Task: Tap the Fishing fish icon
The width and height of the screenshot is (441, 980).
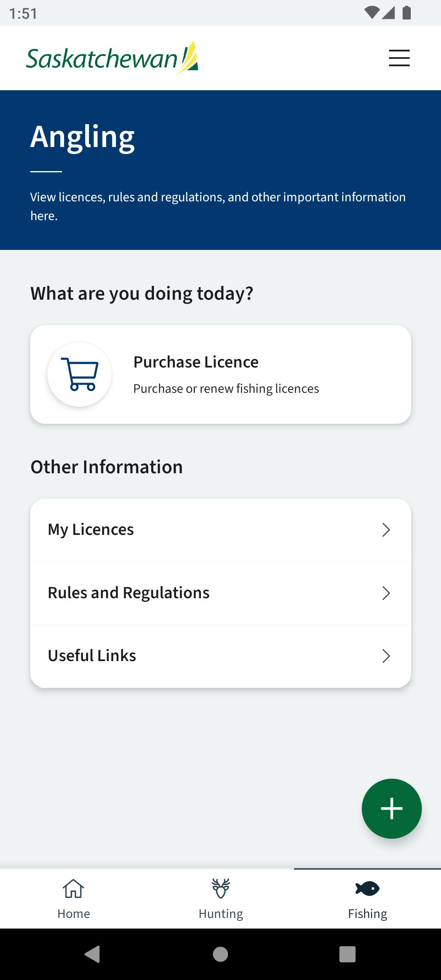Action: point(367,888)
